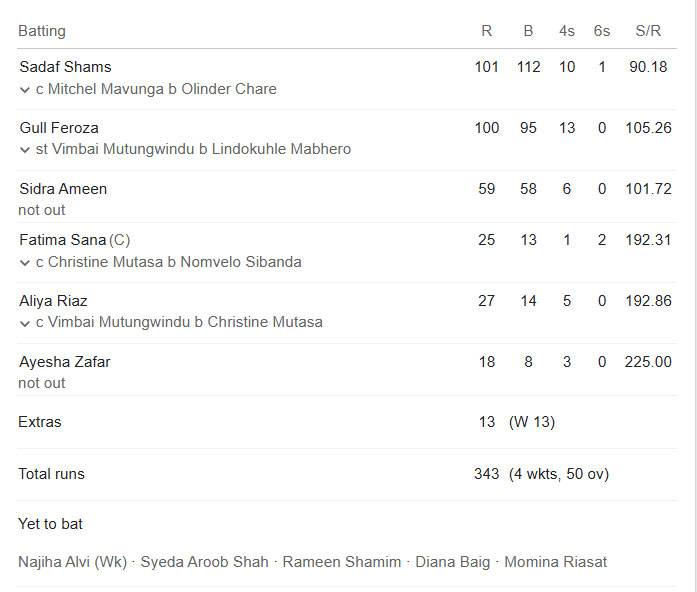Click the Total runs 343 value

tap(486, 474)
